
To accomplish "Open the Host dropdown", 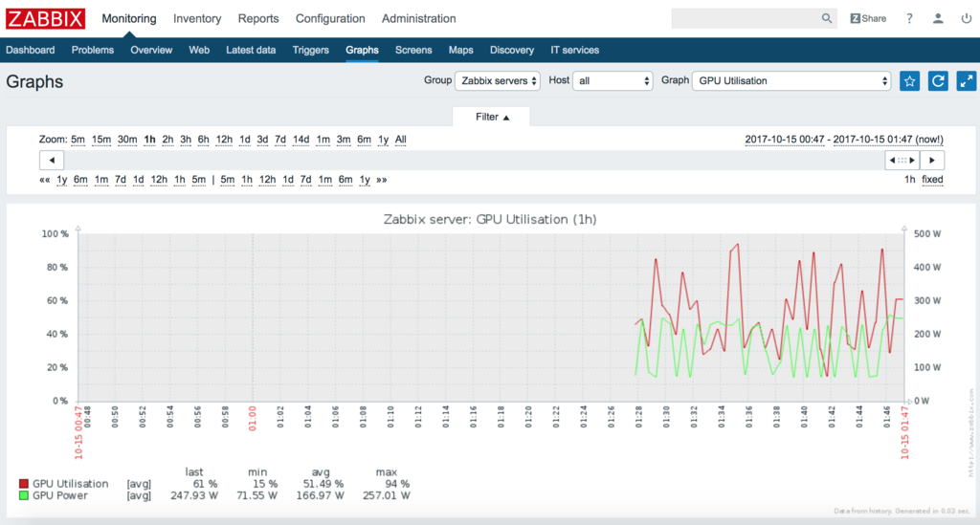I will coord(613,81).
